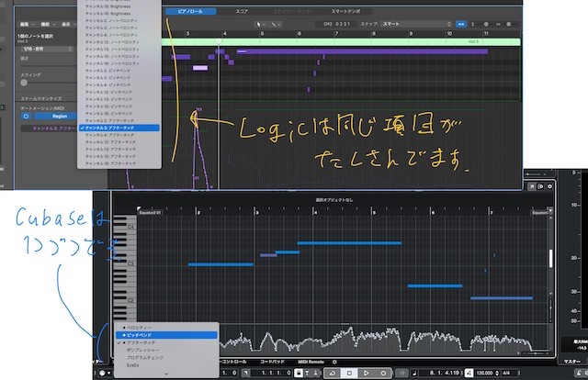Select the highlighted light-purple note in Logic
This screenshot has width=588, height=380.
coord(200,68)
